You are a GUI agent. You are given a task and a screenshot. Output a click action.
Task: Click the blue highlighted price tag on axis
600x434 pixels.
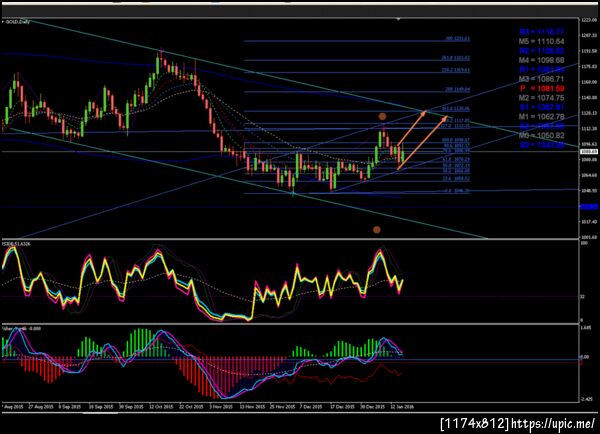(x=589, y=207)
